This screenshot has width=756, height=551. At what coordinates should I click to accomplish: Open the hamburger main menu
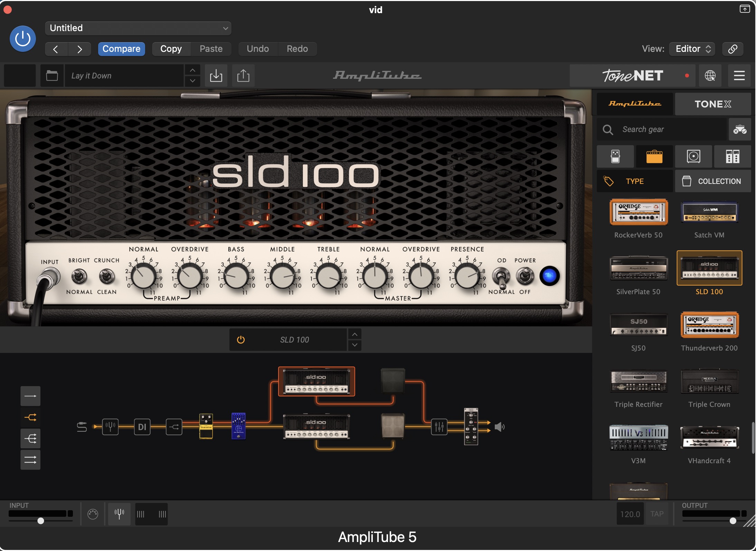[x=739, y=75]
